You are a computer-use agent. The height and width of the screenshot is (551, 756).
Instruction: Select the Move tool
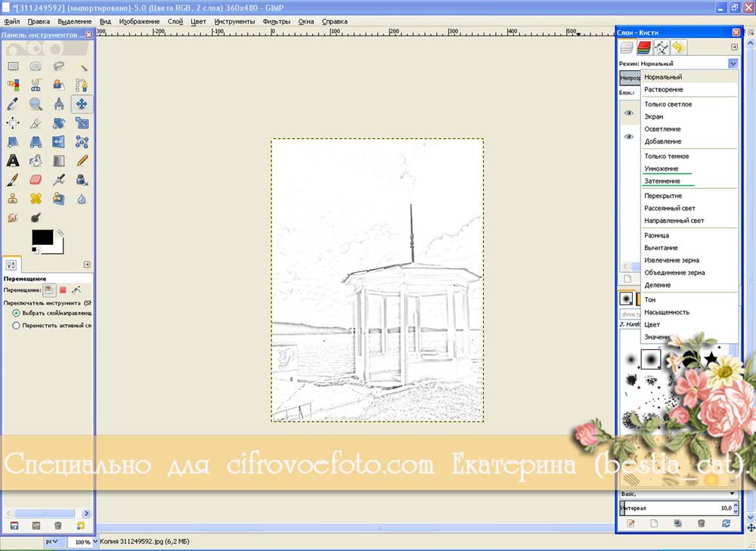coord(82,104)
